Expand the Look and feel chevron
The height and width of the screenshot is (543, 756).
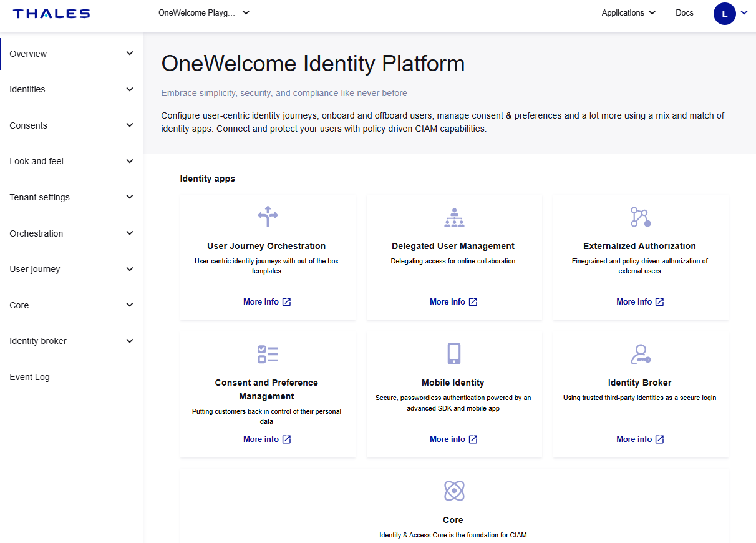130,161
